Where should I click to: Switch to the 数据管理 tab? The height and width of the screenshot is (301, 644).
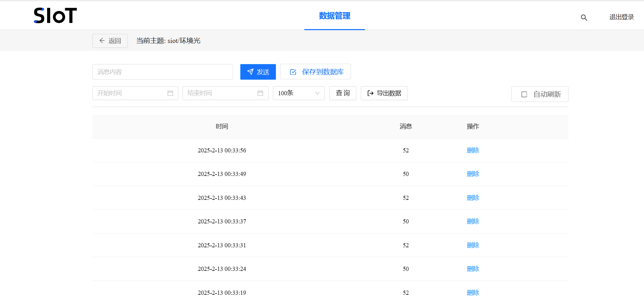click(334, 16)
